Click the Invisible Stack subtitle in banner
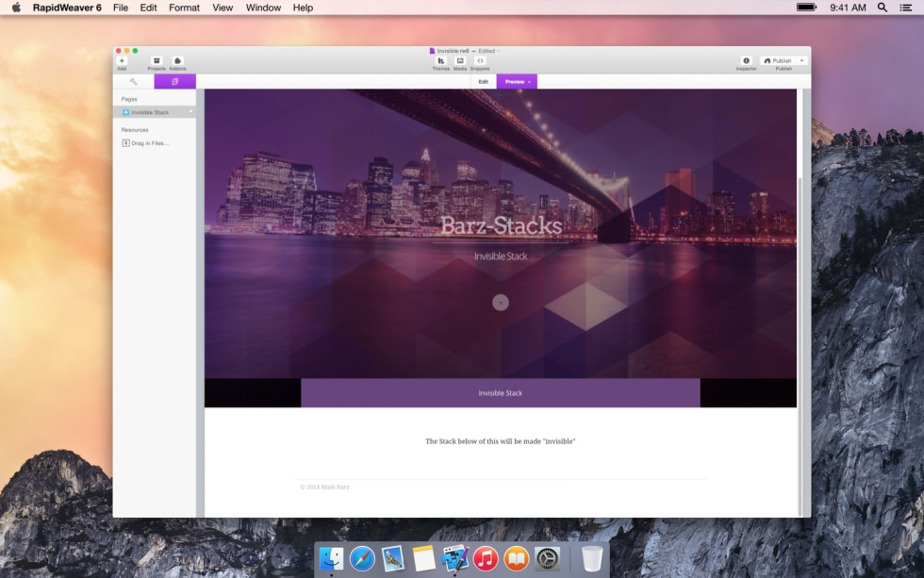The image size is (924, 578). 501,256
